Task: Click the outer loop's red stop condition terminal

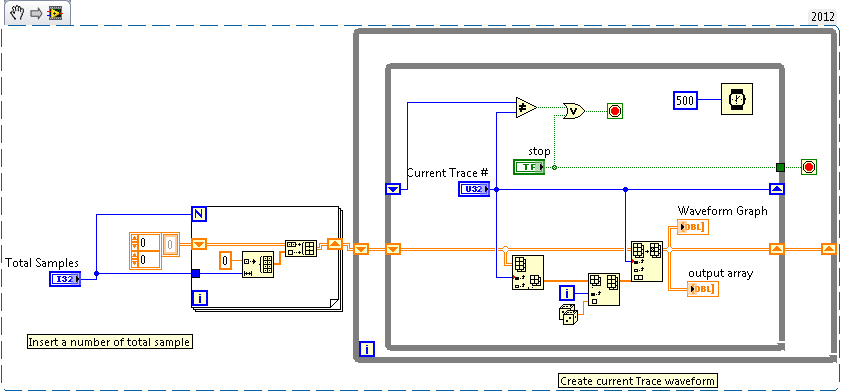Action: click(809, 167)
